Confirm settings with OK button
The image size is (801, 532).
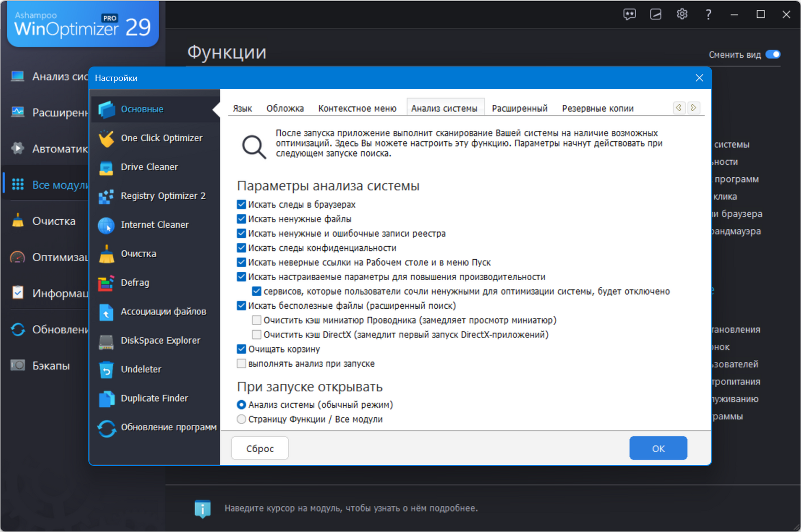[x=659, y=449]
